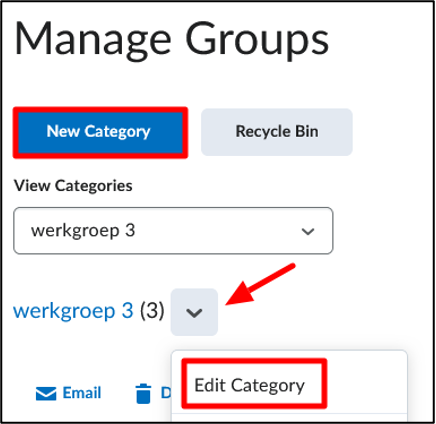Screen dimensions: 436x424
Task: Click the chevron icon beside werkgroep 3 (3)
Action: pos(194,313)
